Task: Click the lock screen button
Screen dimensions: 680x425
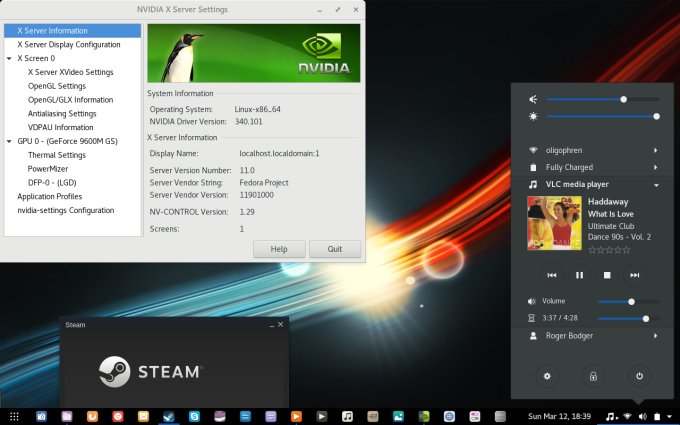Action: coord(593,376)
